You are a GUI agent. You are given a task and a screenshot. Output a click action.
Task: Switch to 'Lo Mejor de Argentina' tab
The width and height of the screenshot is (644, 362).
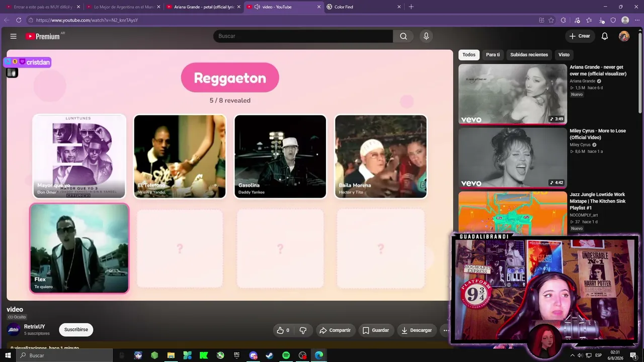coord(123,7)
